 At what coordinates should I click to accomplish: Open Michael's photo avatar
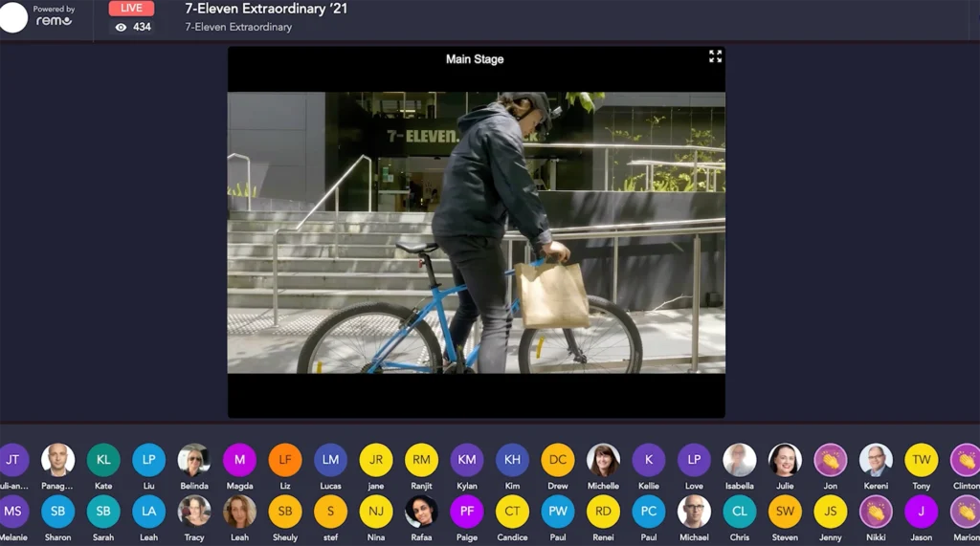pyautogui.click(x=694, y=512)
